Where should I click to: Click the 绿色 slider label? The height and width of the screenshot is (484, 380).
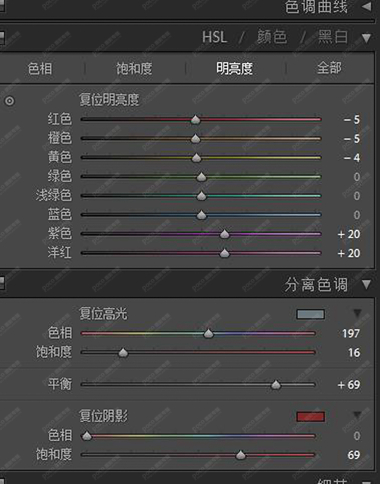[60, 176]
